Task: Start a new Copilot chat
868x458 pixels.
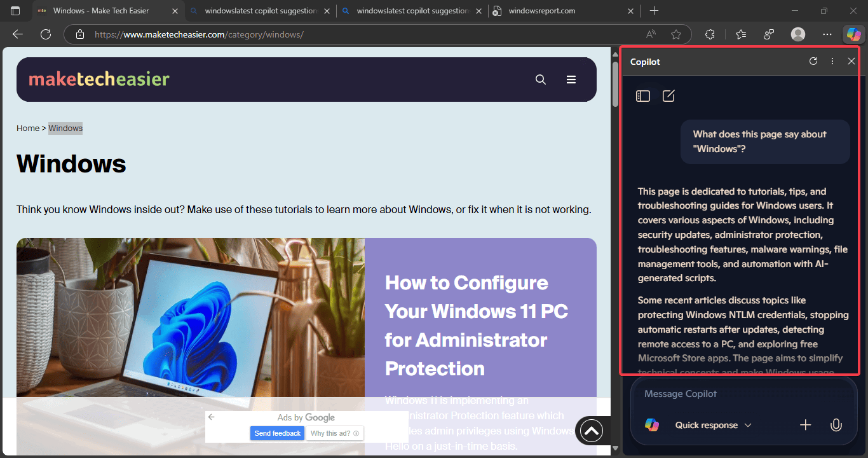Action: pos(668,96)
